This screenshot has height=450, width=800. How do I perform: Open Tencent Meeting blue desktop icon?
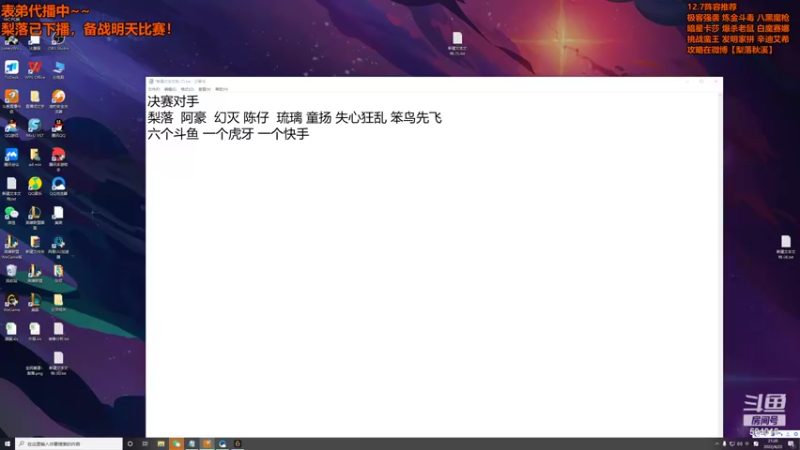(x=11, y=157)
